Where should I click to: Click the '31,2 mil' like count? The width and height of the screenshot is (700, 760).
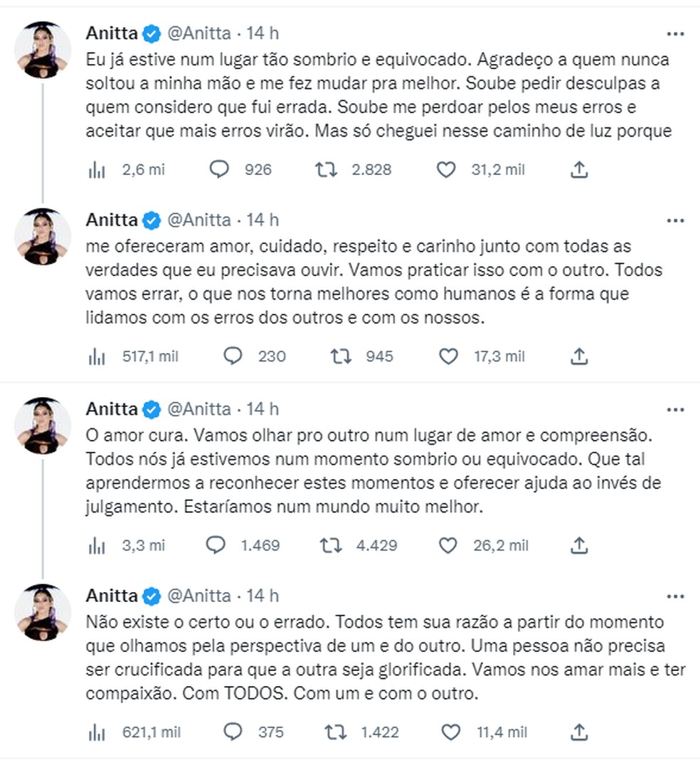(x=497, y=169)
